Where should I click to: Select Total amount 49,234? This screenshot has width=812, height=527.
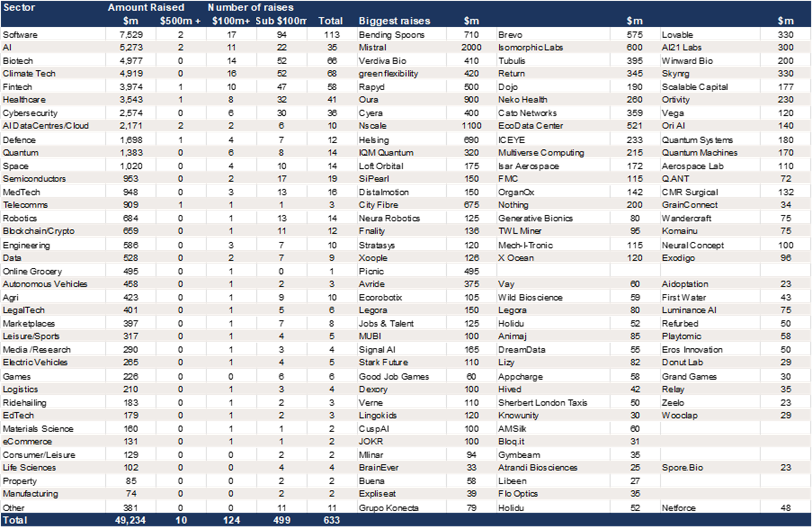pos(130,520)
